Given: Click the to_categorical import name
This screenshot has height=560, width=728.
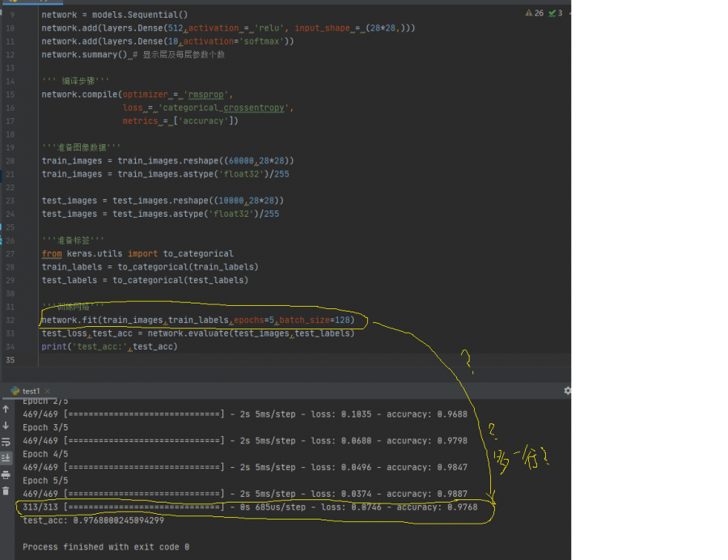Looking at the screenshot, I should tap(198, 253).
